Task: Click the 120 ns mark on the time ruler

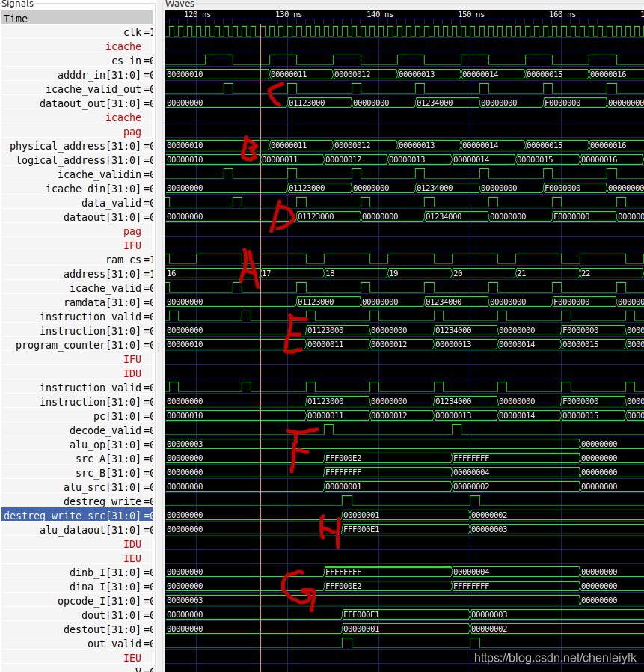Action: coord(197,14)
